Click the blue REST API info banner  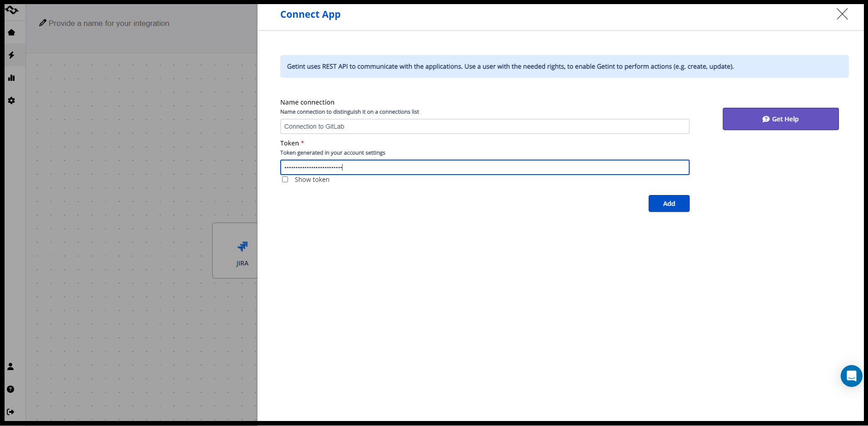564,66
